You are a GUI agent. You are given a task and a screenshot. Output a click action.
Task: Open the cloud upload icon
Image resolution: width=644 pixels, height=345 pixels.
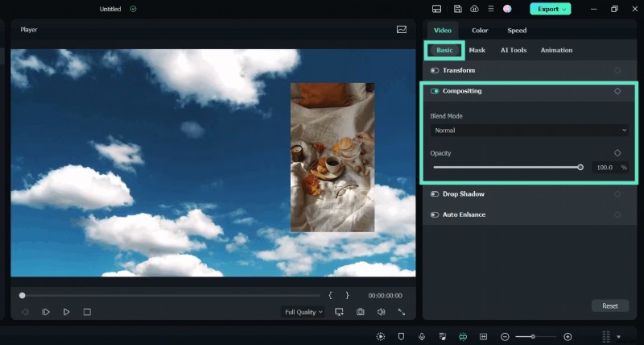(474, 9)
